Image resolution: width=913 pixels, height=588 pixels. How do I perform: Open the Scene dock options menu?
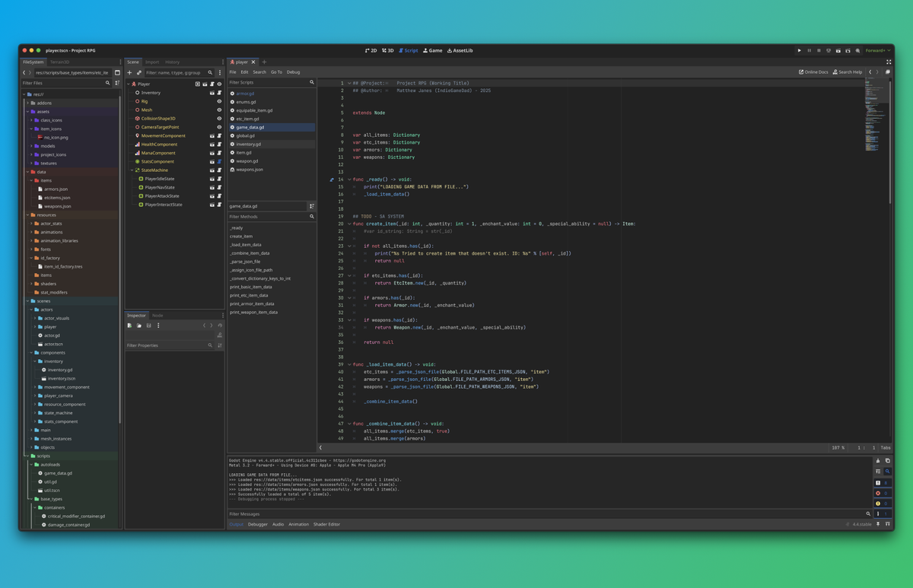point(220,73)
